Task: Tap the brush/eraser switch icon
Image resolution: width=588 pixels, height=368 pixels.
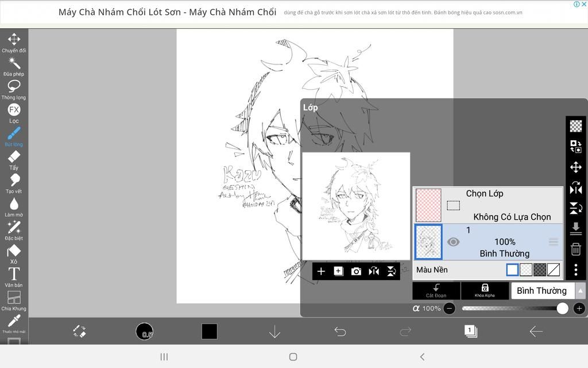Action: [79, 331]
